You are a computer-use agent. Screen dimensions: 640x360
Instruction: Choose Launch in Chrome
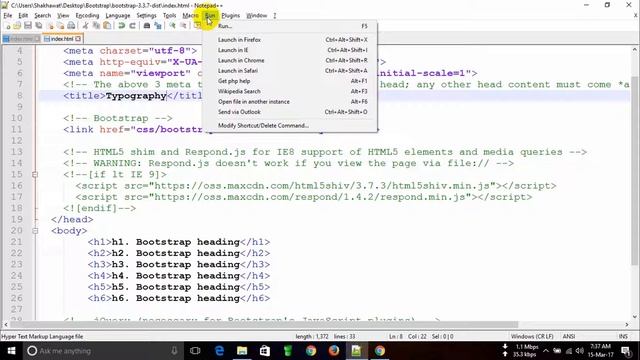[290, 60]
